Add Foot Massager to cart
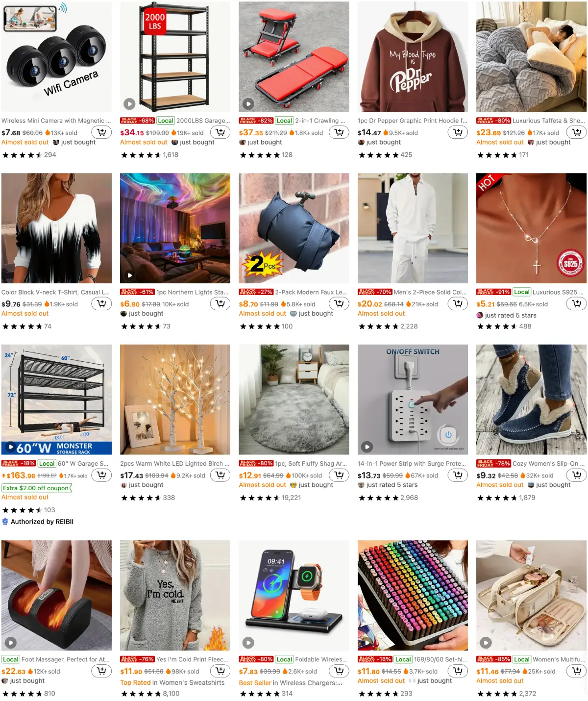This screenshot has height=701, width=588. 101,671
